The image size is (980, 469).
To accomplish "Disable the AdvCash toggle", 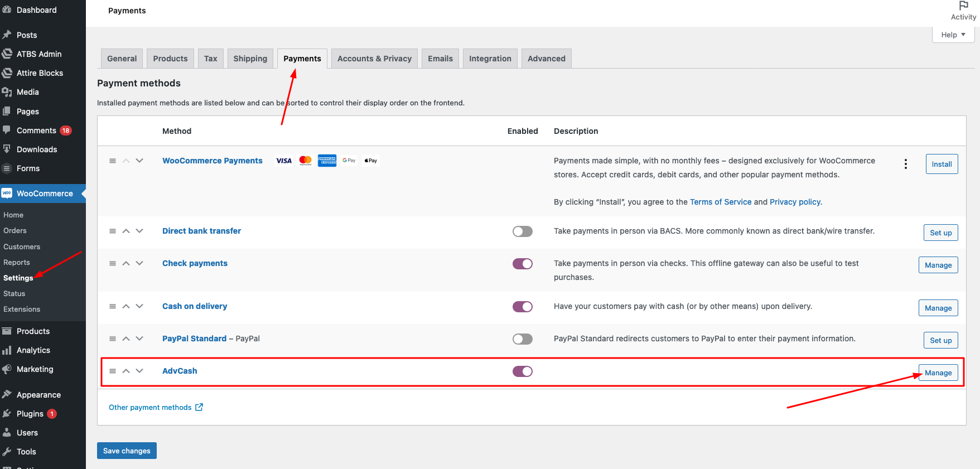I will coord(523,371).
